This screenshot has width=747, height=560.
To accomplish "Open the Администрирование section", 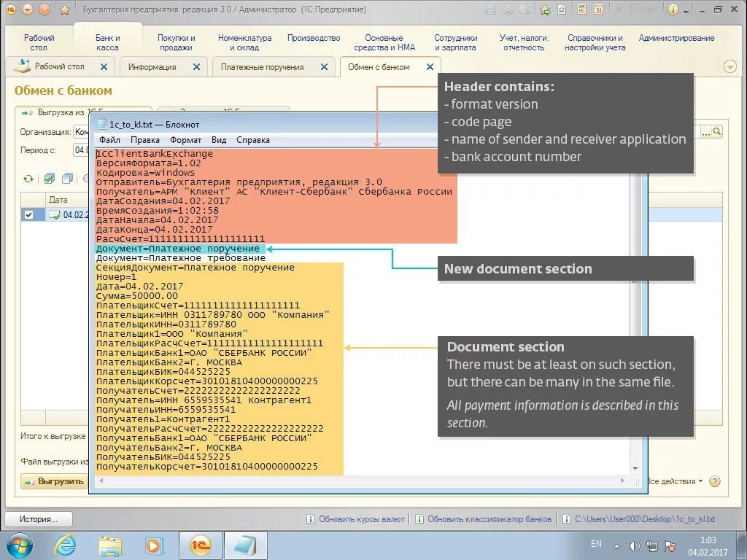I will point(676,38).
